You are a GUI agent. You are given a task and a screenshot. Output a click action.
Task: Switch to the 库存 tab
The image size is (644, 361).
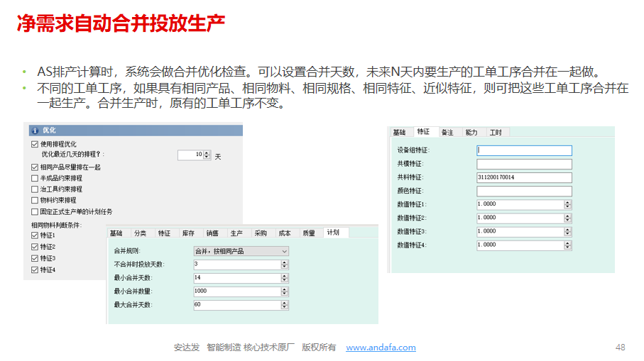pyautogui.click(x=188, y=233)
